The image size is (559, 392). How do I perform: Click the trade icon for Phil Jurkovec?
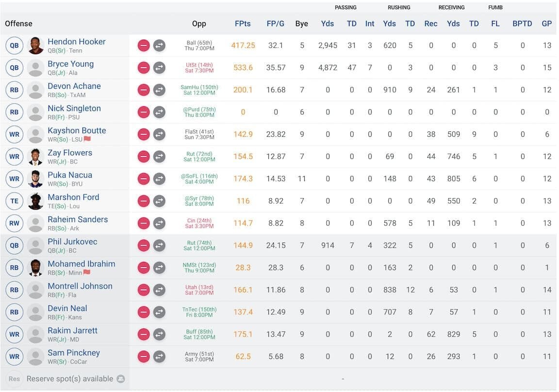(159, 245)
